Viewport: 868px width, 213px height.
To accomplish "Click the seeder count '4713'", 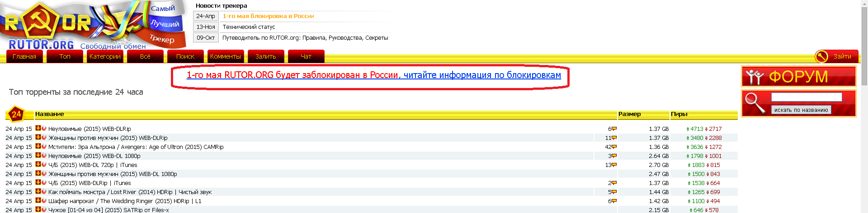I will pos(697,129).
